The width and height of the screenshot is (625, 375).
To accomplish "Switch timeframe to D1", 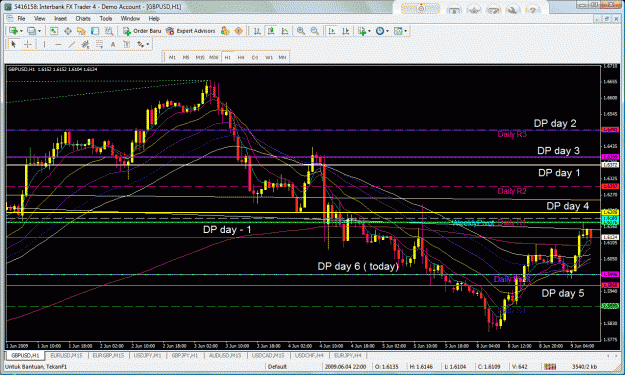I will 255,57.
